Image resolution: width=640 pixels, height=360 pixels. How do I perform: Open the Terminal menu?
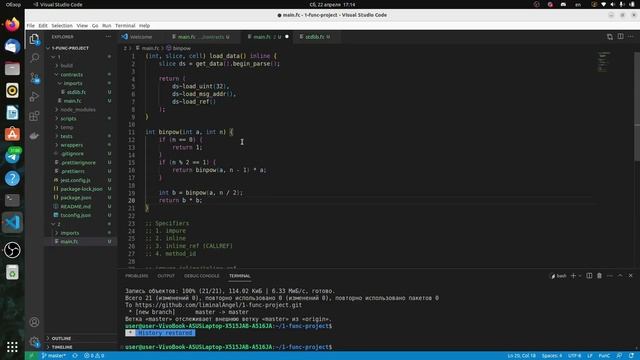[125, 25]
